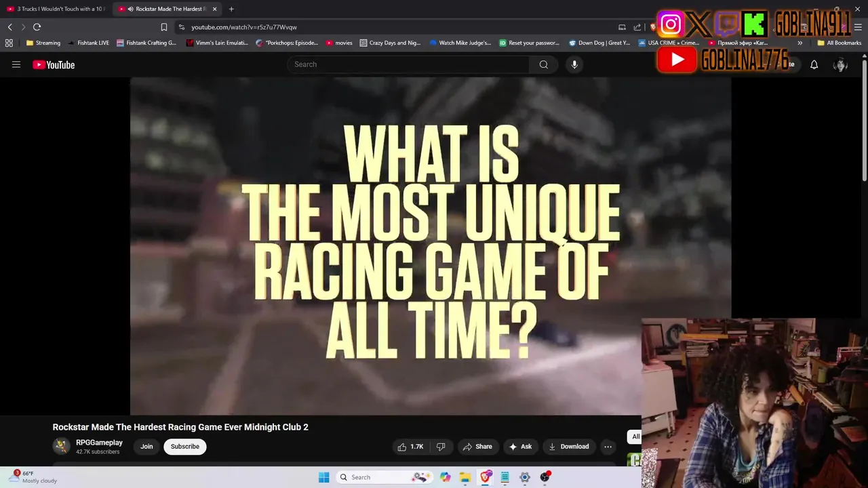Open RPGGameplay channel avatar
This screenshot has height=488, width=868.
(62, 446)
